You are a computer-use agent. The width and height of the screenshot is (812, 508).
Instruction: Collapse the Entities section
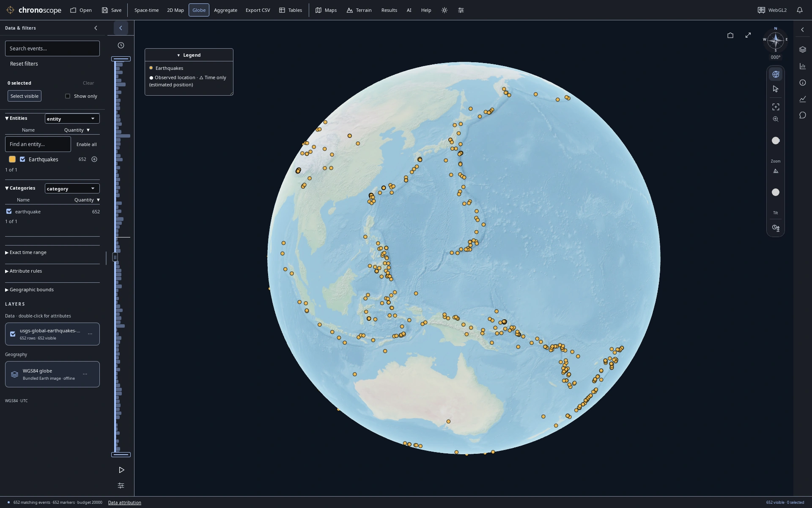[x=16, y=118]
